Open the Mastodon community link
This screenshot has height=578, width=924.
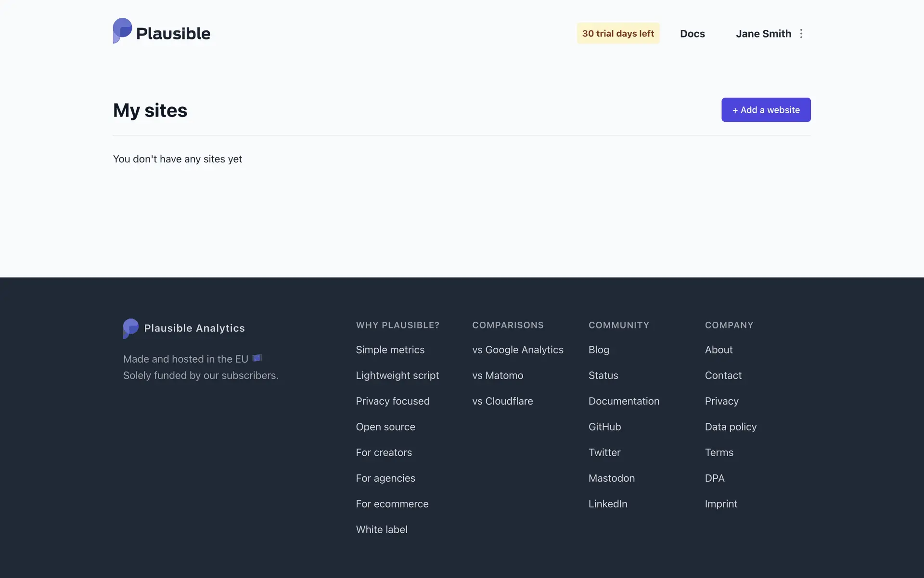tap(611, 478)
